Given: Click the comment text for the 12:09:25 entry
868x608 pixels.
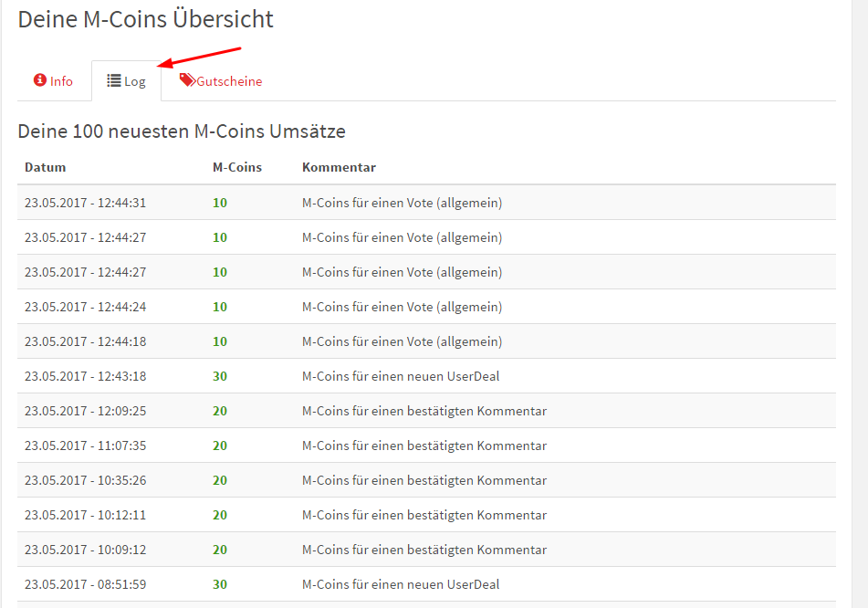Looking at the screenshot, I should point(424,411).
